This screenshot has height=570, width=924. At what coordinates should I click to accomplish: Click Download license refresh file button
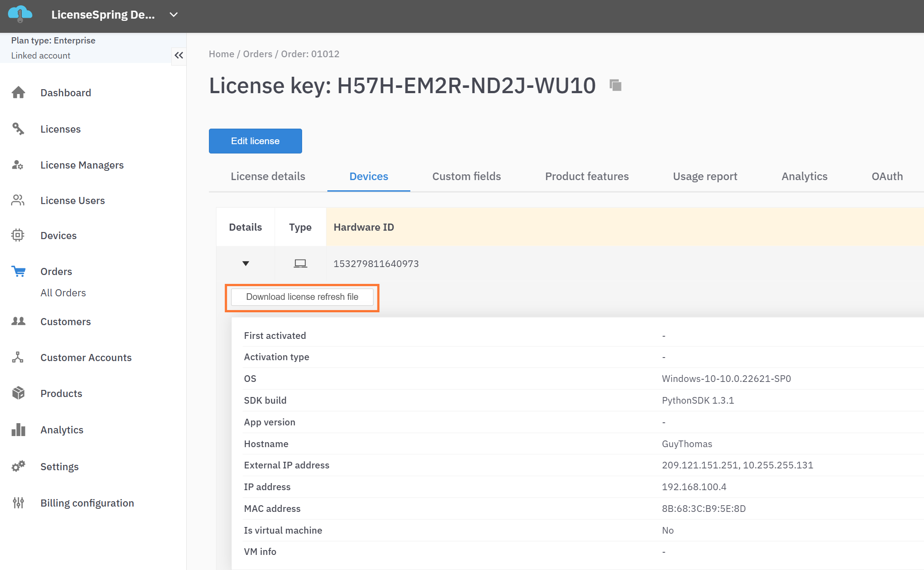click(302, 297)
